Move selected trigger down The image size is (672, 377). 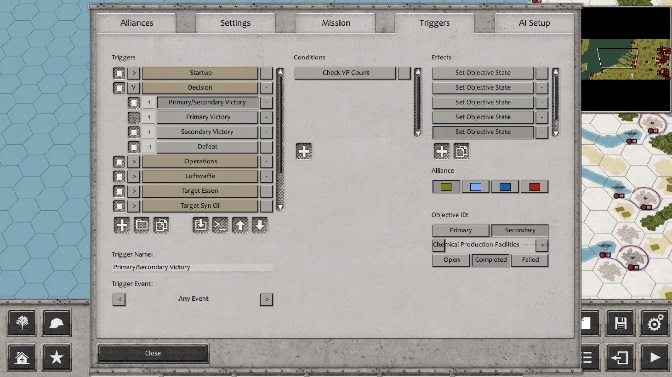[x=260, y=225]
